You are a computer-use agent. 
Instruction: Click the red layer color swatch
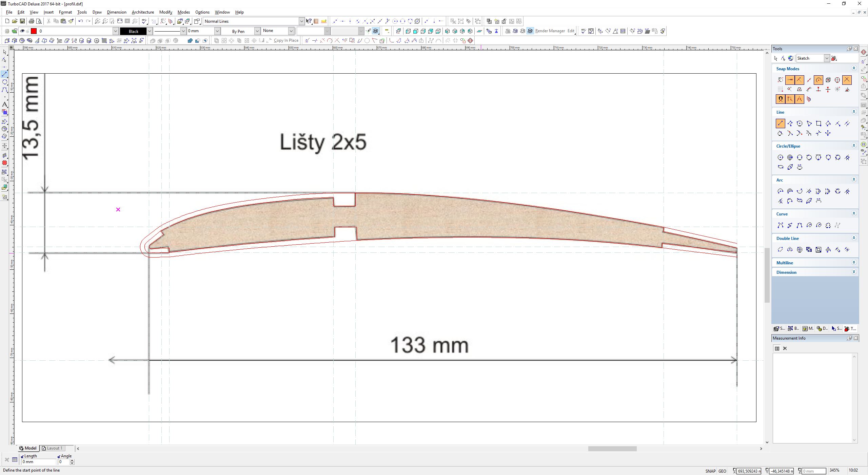pos(34,31)
